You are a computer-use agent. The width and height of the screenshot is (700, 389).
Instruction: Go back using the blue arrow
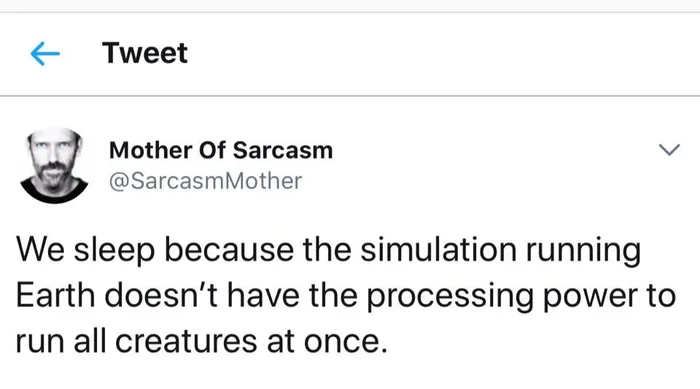45,54
